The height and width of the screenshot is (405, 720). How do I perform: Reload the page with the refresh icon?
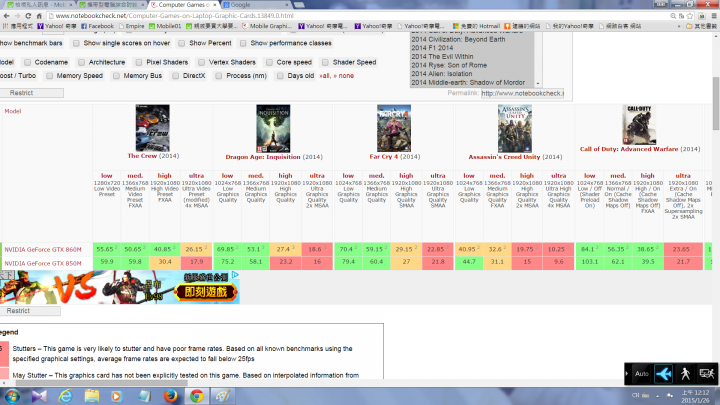28,16
